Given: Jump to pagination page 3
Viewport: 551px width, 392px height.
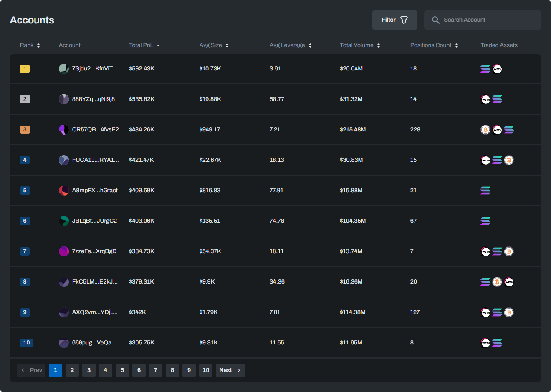Looking at the screenshot, I should coord(89,370).
